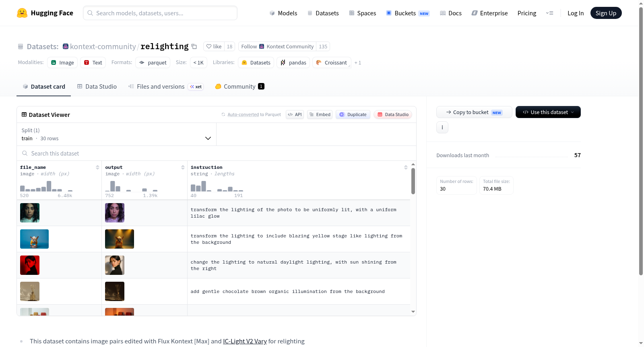Click the file_name width histogram
Viewport: 644px width, 347px height.
coord(46,186)
